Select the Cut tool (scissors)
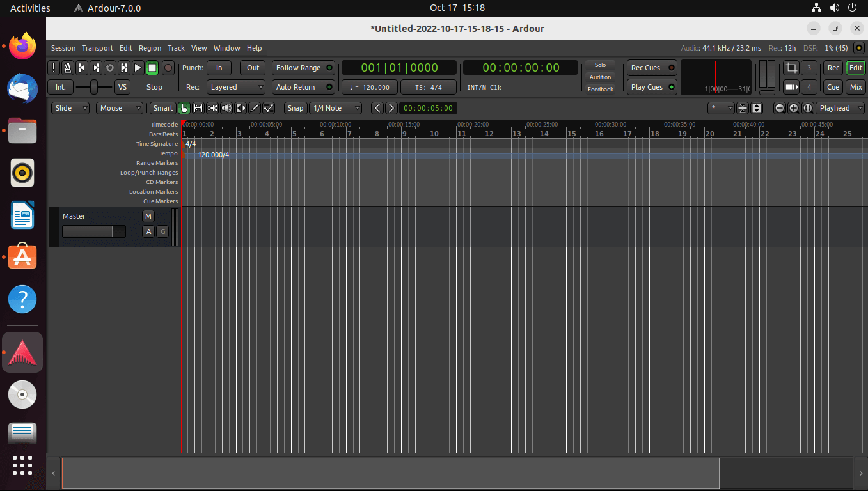868x491 pixels. tap(212, 108)
